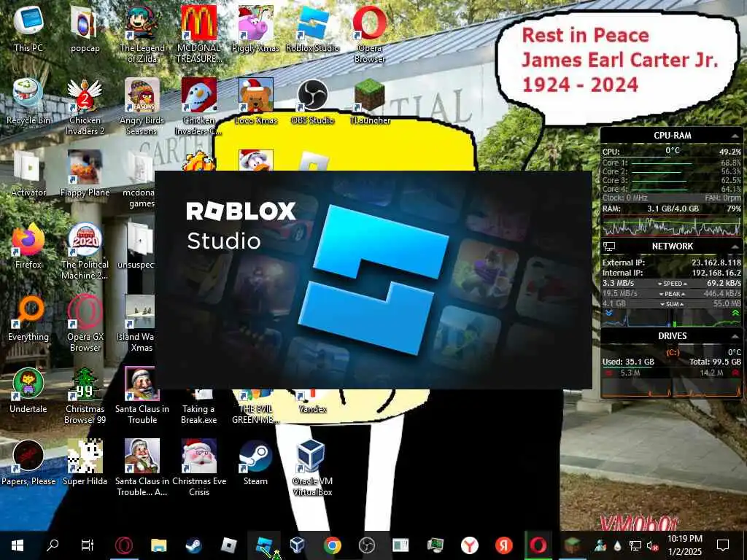Viewport: 747px width, 560px height.
Task: Open the Super Hilda desktop icon
Action: [85, 462]
